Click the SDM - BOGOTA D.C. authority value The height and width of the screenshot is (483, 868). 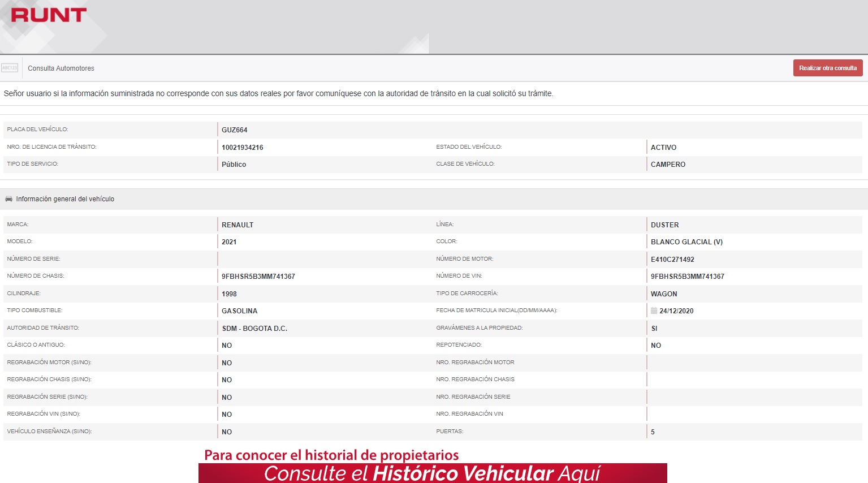[254, 329]
